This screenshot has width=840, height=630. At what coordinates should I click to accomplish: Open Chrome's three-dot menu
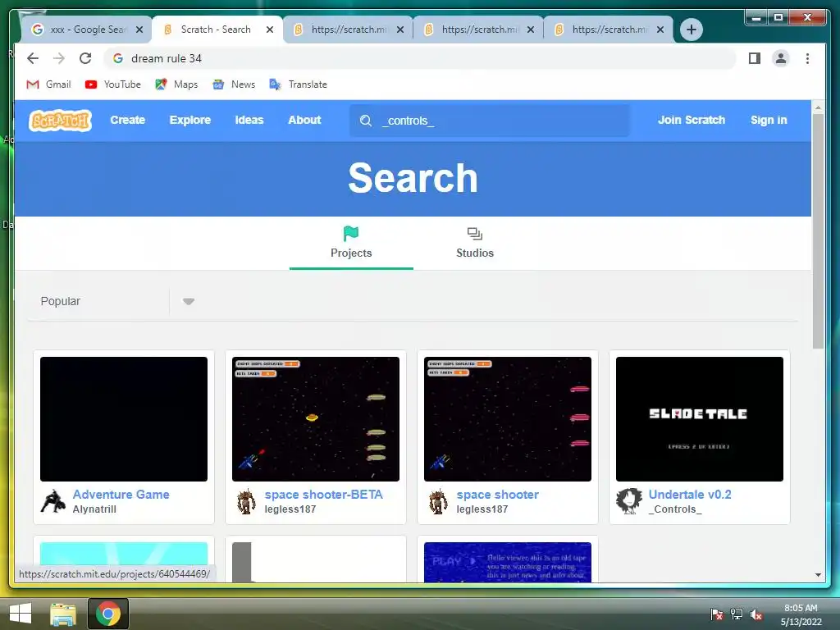pyautogui.click(x=807, y=58)
